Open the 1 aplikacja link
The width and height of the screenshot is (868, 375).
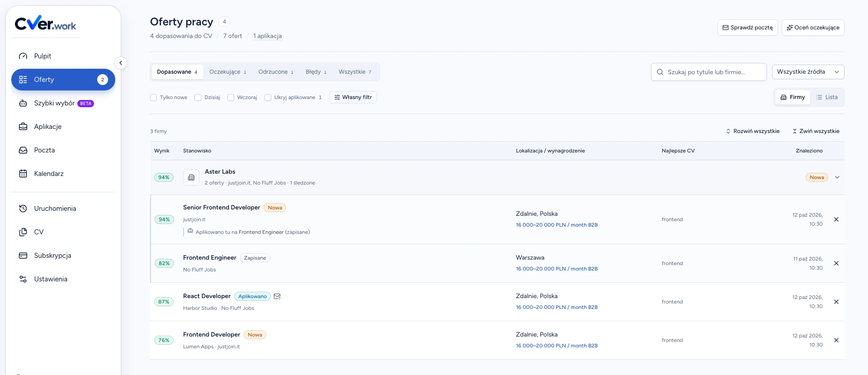coord(267,36)
